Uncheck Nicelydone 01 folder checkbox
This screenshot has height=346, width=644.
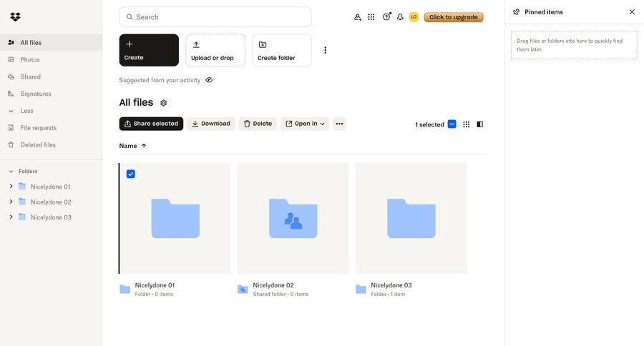coord(131,174)
